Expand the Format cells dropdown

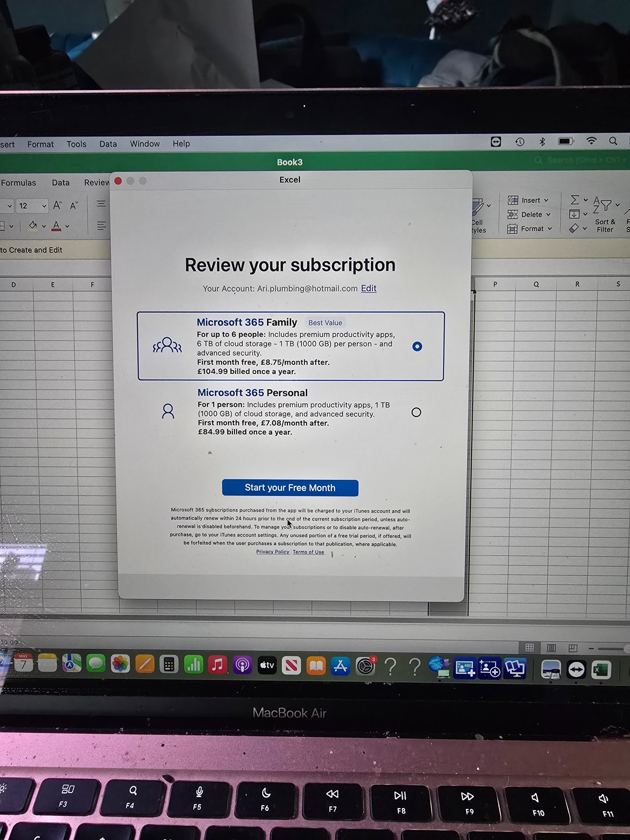[550, 229]
